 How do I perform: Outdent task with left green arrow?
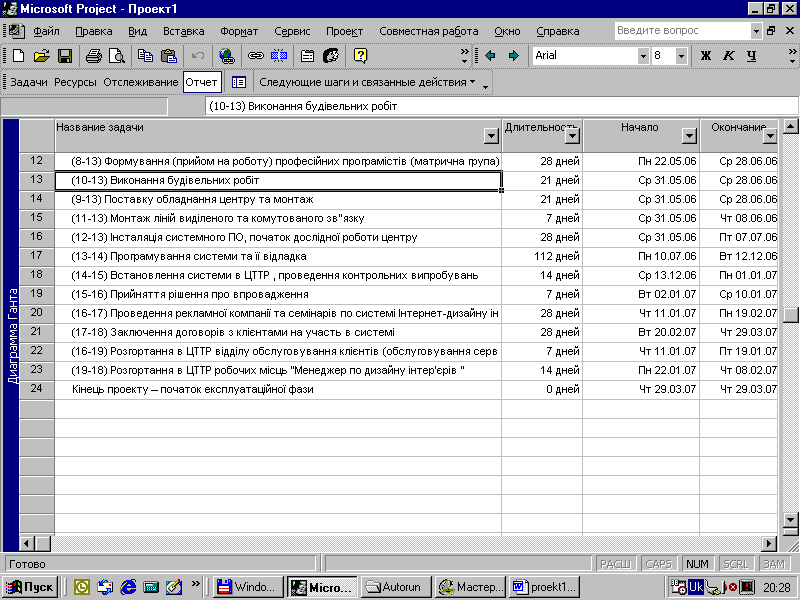pos(490,56)
